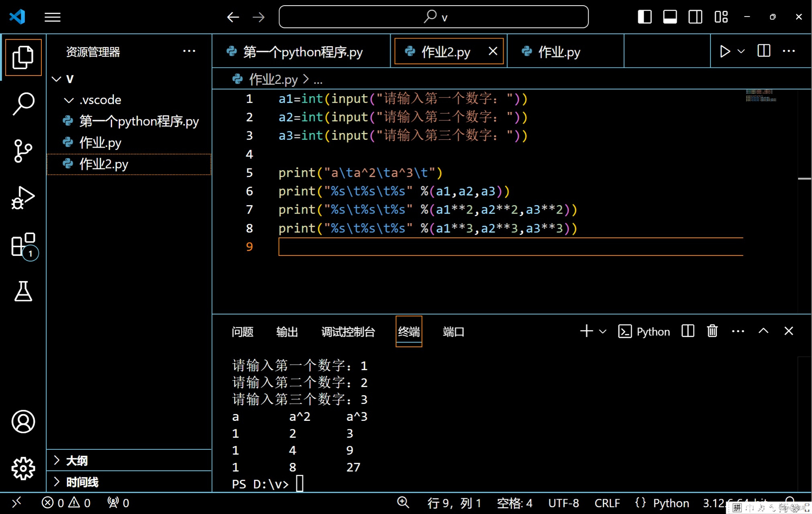Open the errors and warnings status item

click(66, 503)
